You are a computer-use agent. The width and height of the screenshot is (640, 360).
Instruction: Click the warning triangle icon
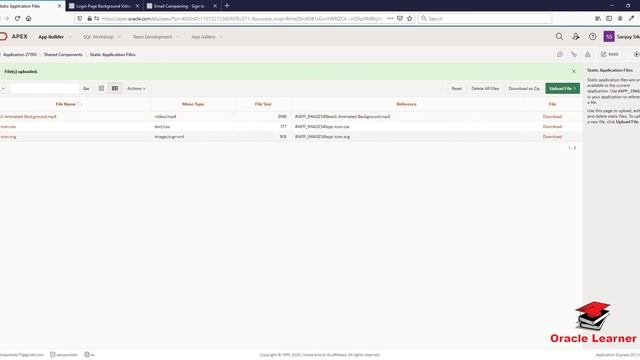(x=588, y=54)
